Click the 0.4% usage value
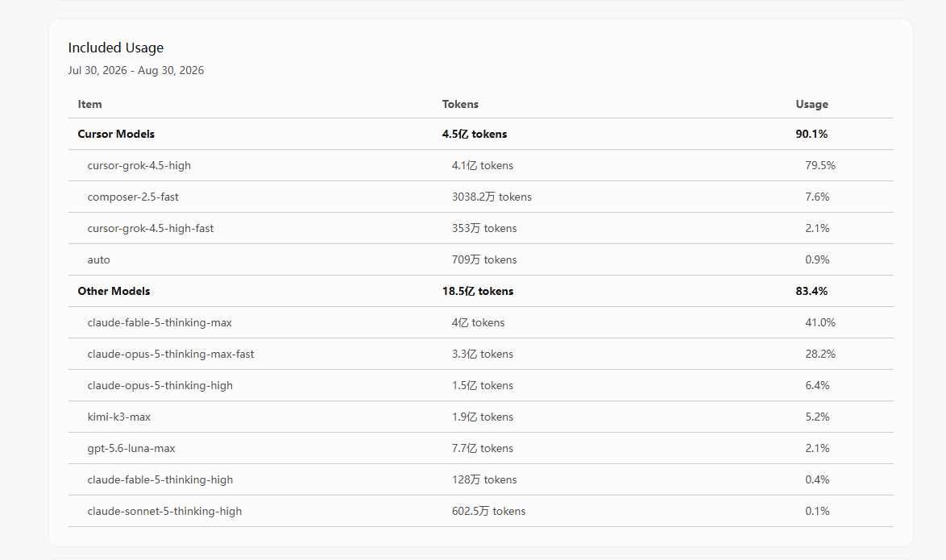The width and height of the screenshot is (946, 560). click(x=817, y=479)
